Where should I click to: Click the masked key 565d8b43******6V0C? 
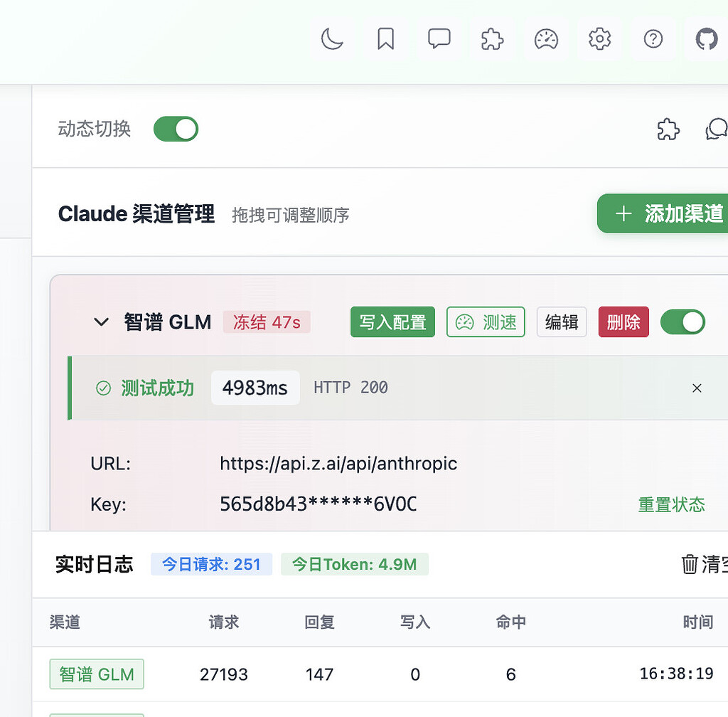[318, 504]
